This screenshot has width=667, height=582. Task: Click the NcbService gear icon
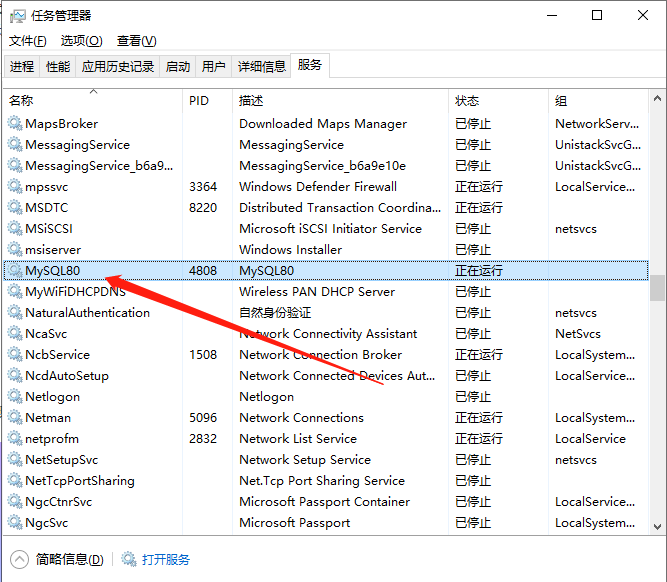(15, 354)
